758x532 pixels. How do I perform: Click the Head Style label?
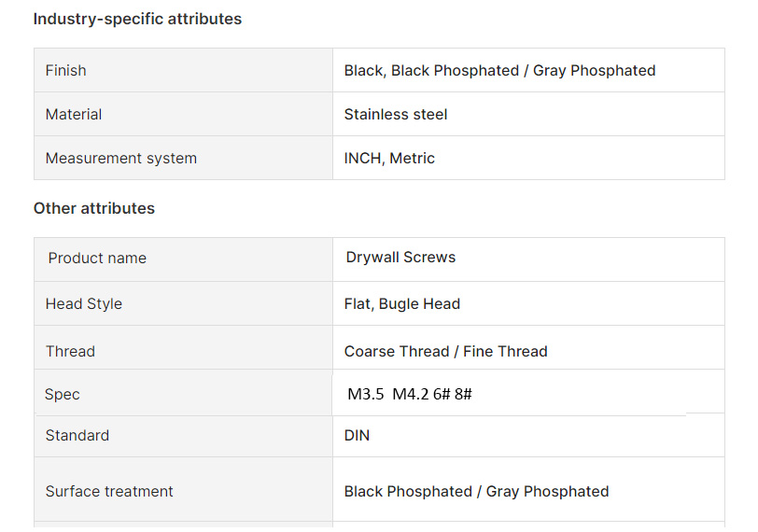(84, 304)
